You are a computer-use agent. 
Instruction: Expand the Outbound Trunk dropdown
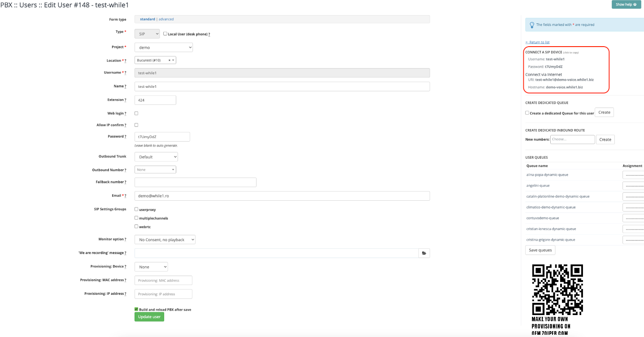pos(156,157)
